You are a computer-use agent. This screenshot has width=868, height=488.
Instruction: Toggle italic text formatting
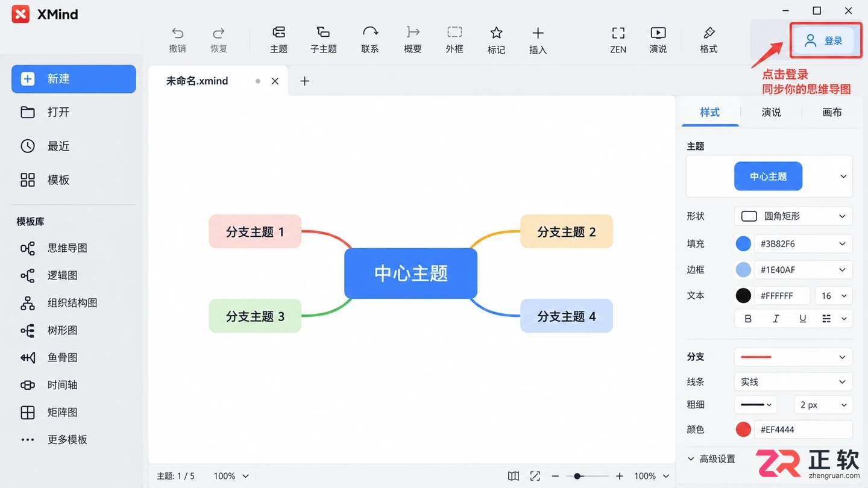pos(776,319)
